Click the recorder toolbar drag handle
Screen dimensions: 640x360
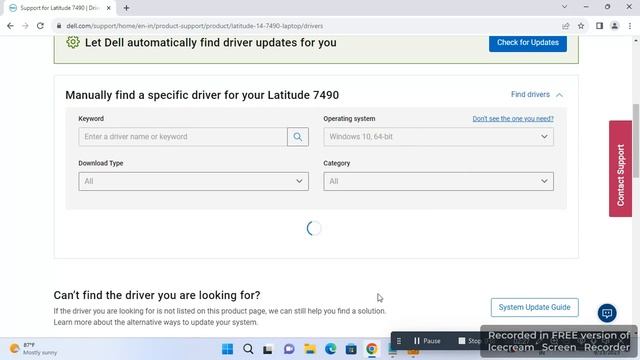click(399, 341)
